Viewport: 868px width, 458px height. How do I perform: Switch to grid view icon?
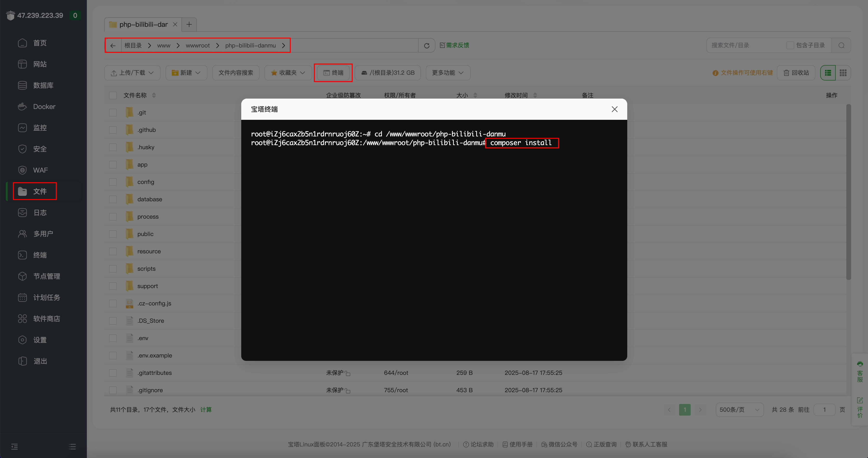tap(843, 73)
